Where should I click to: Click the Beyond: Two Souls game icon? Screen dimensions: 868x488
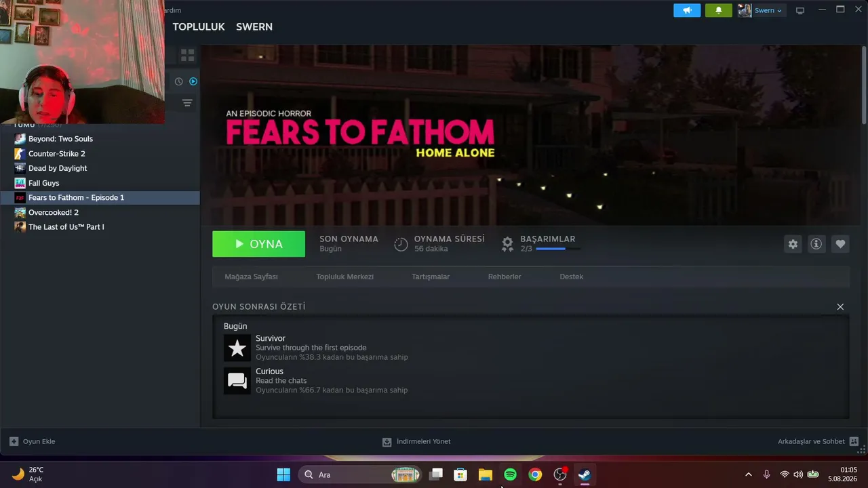pyautogui.click(x=20, y=139)
